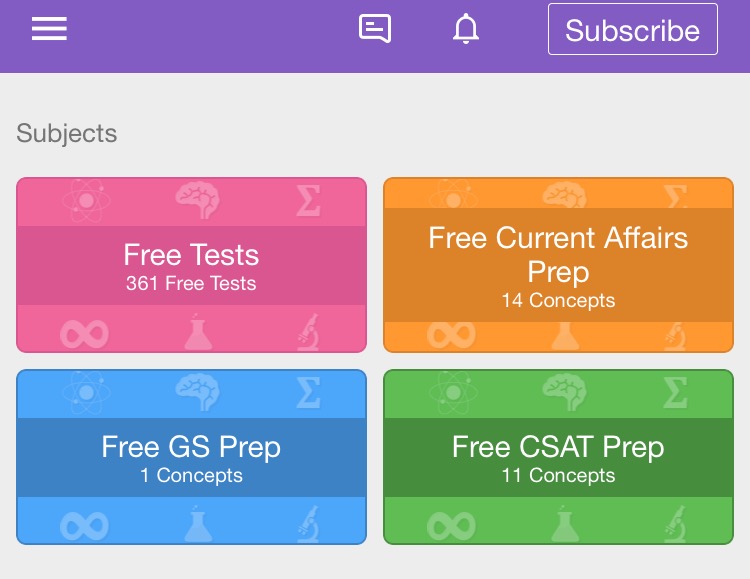Tap the sigma symbol on Free Tests card
This screenshot has width=750, height=579.
click(x=309, y=201)
